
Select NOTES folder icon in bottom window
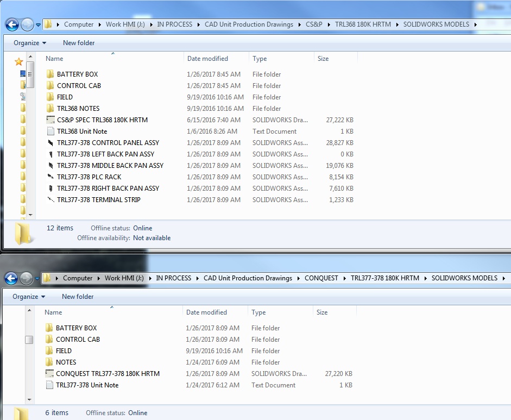(49, 362)
